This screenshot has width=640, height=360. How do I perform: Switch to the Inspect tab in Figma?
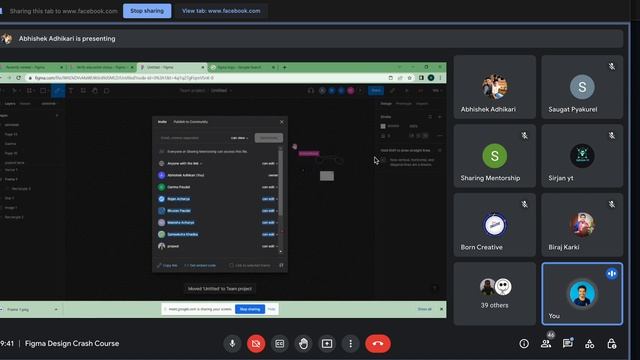(422, 104)
